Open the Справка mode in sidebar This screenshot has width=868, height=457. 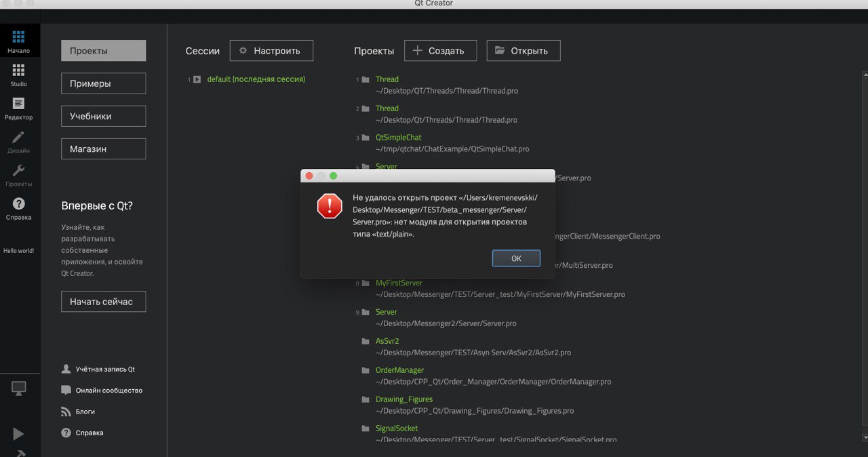pyautogui.click(x=19, y=208)
